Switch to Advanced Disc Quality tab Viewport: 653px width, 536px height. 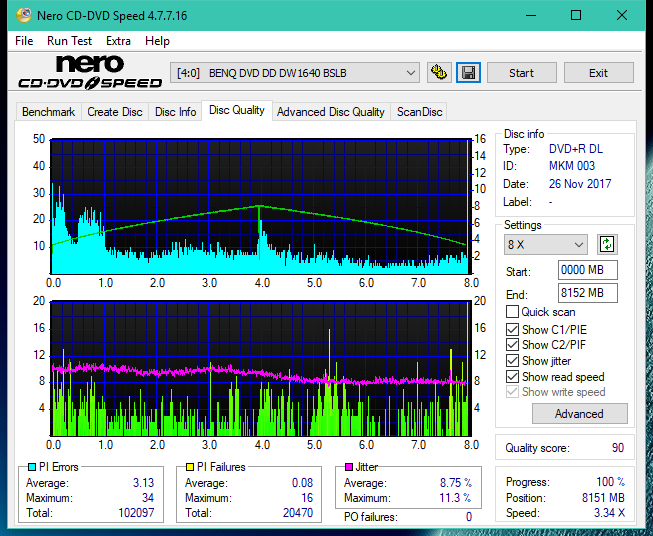click(x=331, y=112)
